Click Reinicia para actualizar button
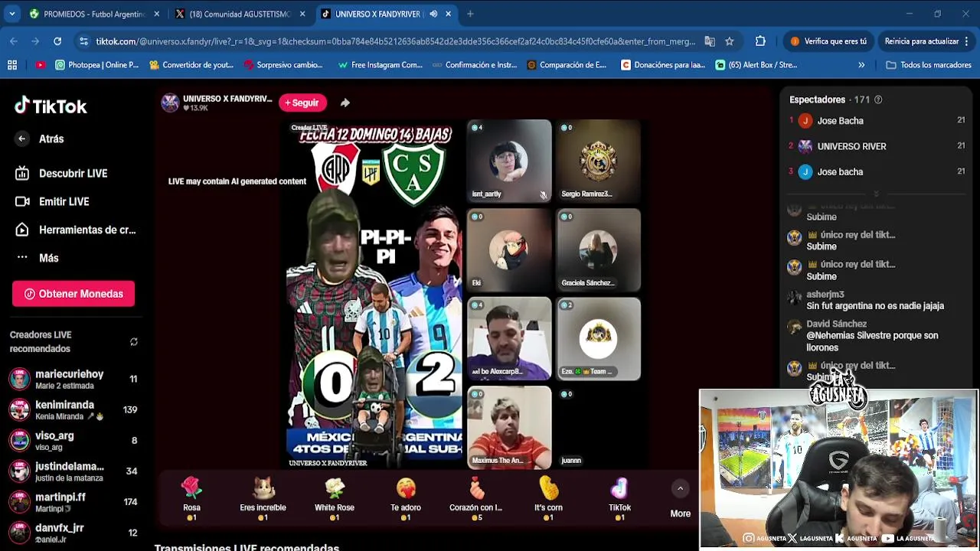The image size is (980, 551). (927, 41)
